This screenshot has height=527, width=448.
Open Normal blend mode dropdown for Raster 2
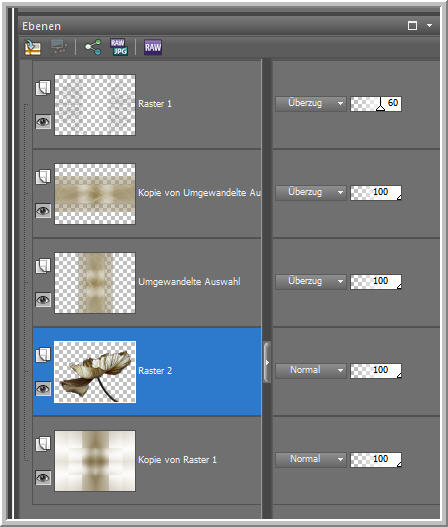(x=311, y=371)
